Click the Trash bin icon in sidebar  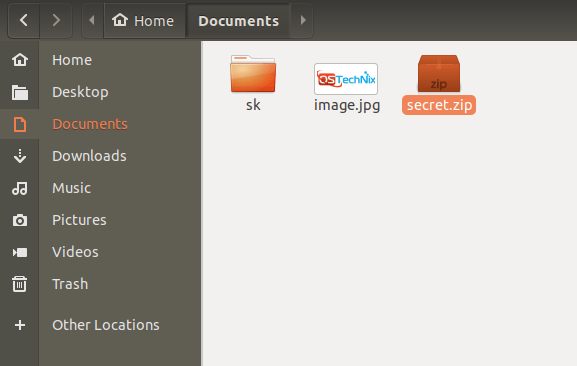pyautogui.click(x=20, y=284)
